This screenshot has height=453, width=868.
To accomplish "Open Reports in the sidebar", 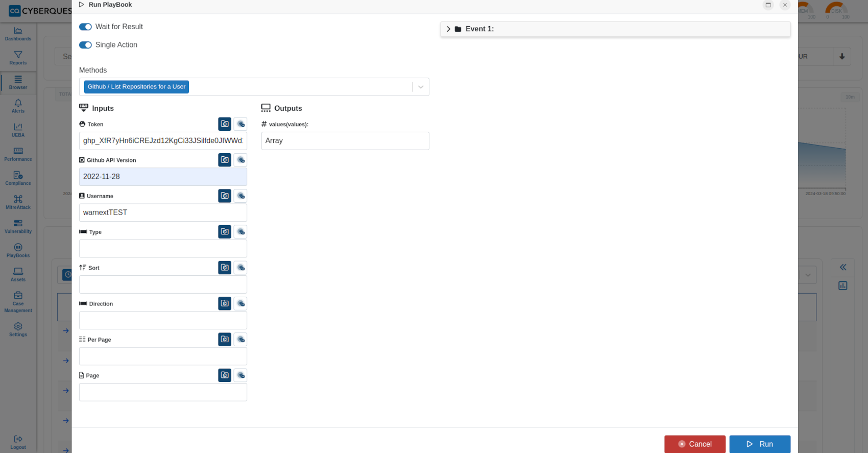I will pyautogui.click(x=18, y=58).
